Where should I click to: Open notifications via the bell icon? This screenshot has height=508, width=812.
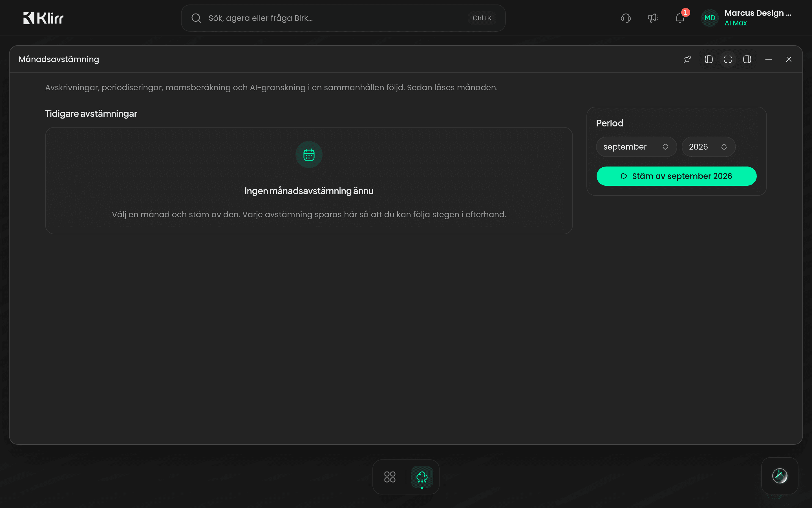[x=680, y=18]
